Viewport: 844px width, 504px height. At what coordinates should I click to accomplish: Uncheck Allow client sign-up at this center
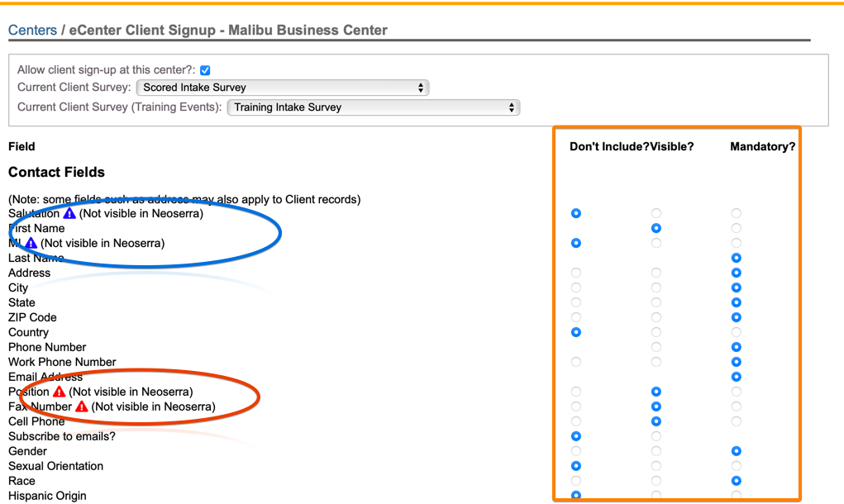coord(205,71)
